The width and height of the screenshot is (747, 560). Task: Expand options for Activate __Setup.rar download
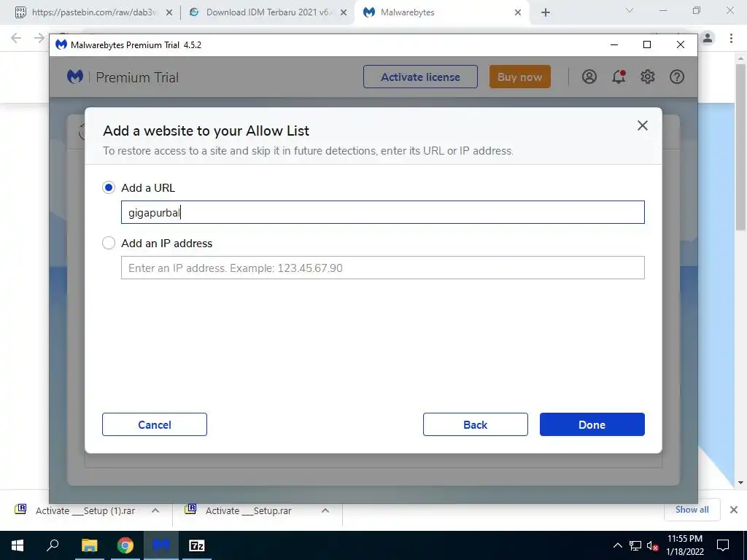click(x=325, y=510)
